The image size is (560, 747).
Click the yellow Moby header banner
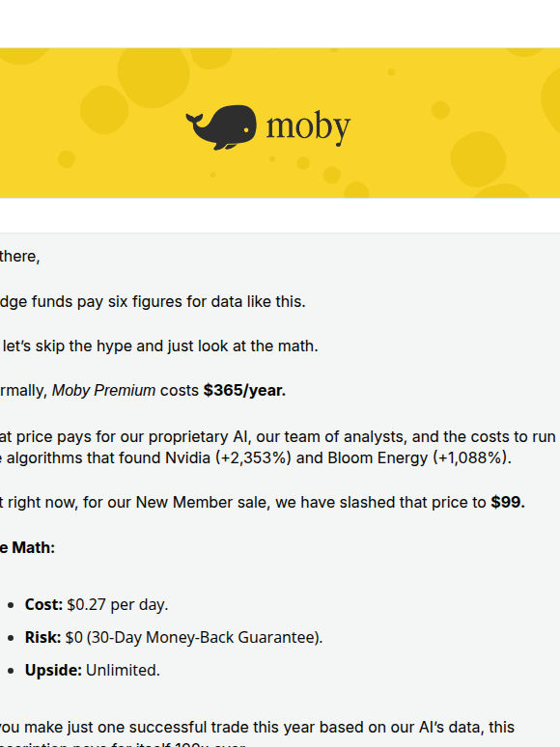(x=280, y=123)
